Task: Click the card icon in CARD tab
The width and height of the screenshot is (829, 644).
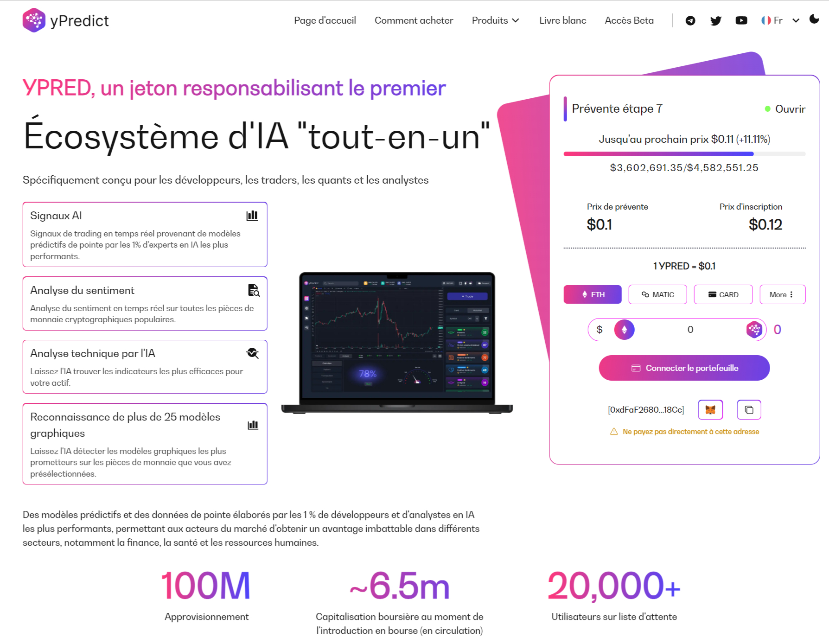Action: [x=713, y=294]
